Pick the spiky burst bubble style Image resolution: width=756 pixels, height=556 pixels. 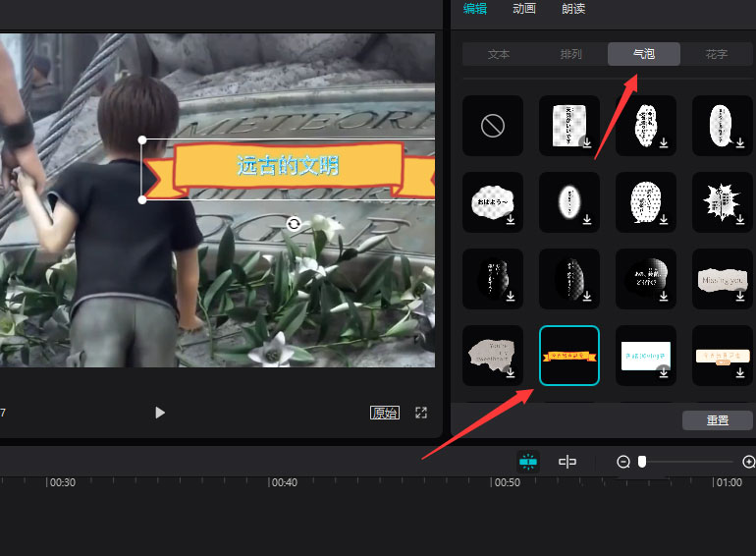722,202
